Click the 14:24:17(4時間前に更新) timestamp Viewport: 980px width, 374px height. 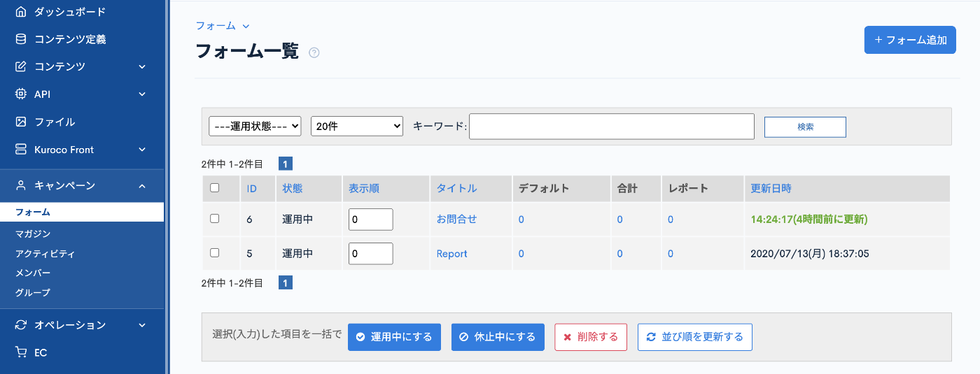click(x=809, y=219)
